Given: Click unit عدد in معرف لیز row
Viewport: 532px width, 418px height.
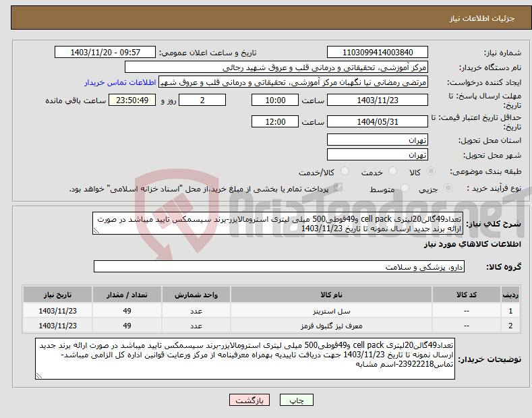Looking at the screenshot, I should [196, 326].
